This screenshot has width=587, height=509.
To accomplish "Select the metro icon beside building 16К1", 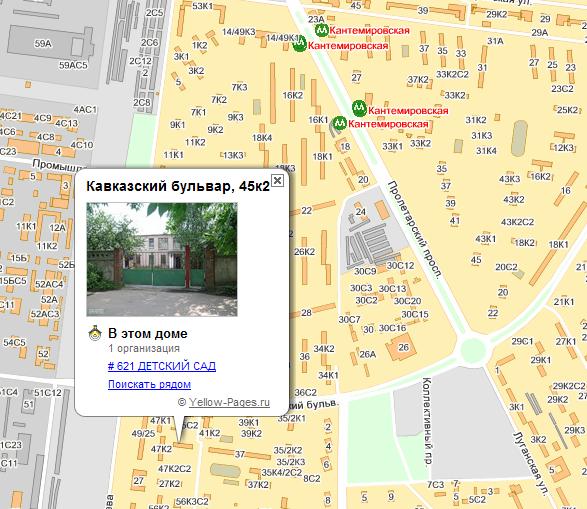I will [x=340, y=123].
